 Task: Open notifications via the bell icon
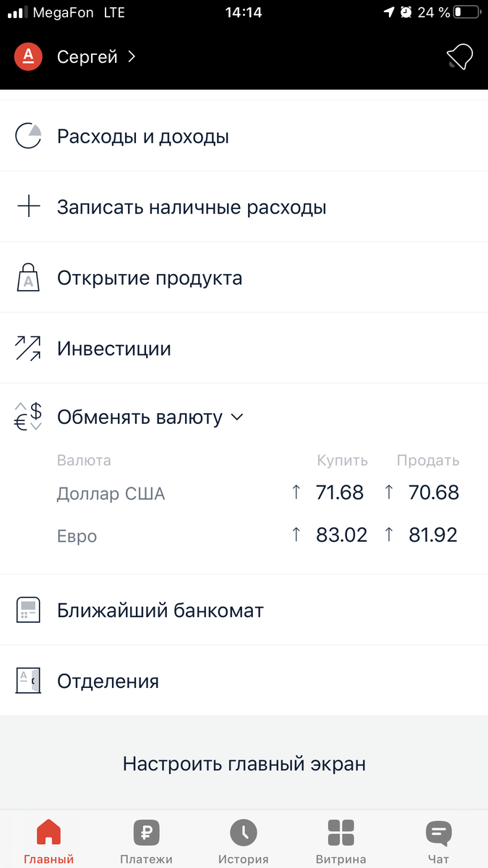460,56
